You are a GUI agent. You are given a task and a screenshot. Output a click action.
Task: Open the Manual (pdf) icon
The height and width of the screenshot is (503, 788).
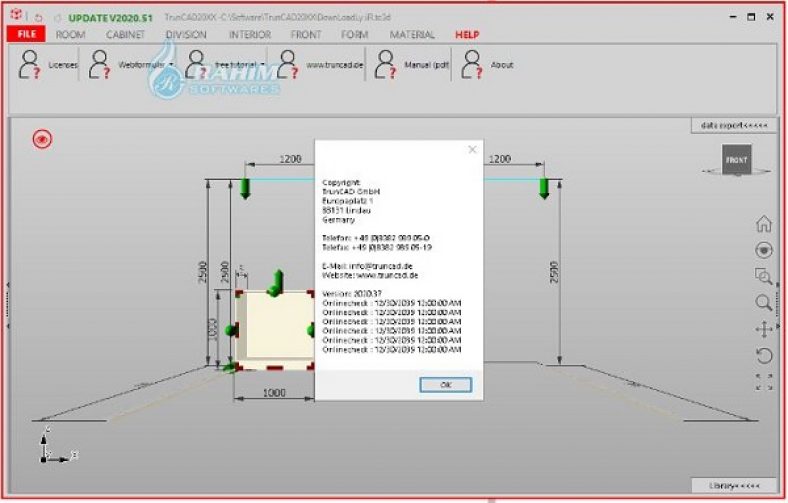(x=385, y=64)
